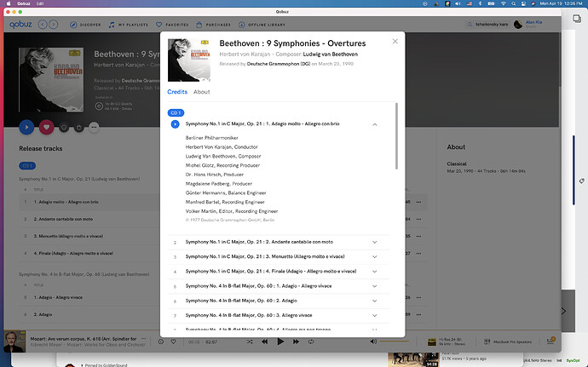
Task: Click now-playing Mozart album thumbnail
Action: pos(14,341)
